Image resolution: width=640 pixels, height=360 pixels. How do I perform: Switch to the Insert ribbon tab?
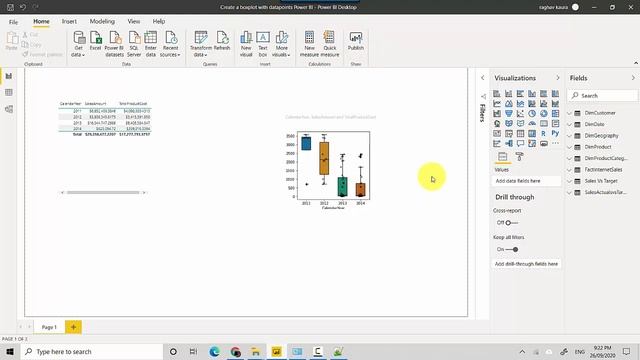69,22
